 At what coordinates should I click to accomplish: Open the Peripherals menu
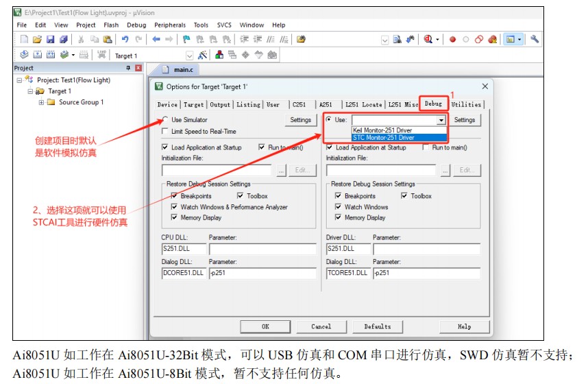tap(170, 25)
